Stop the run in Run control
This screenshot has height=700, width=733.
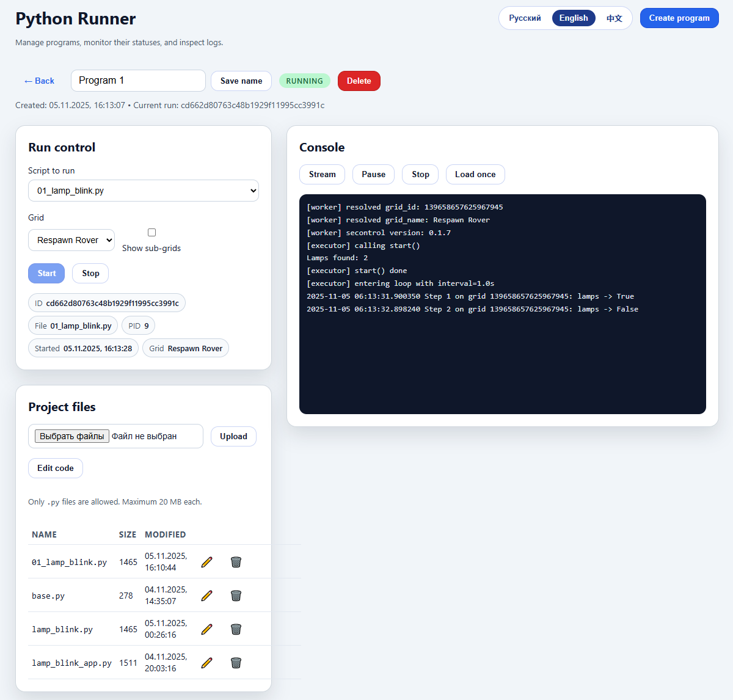point(90,273)
